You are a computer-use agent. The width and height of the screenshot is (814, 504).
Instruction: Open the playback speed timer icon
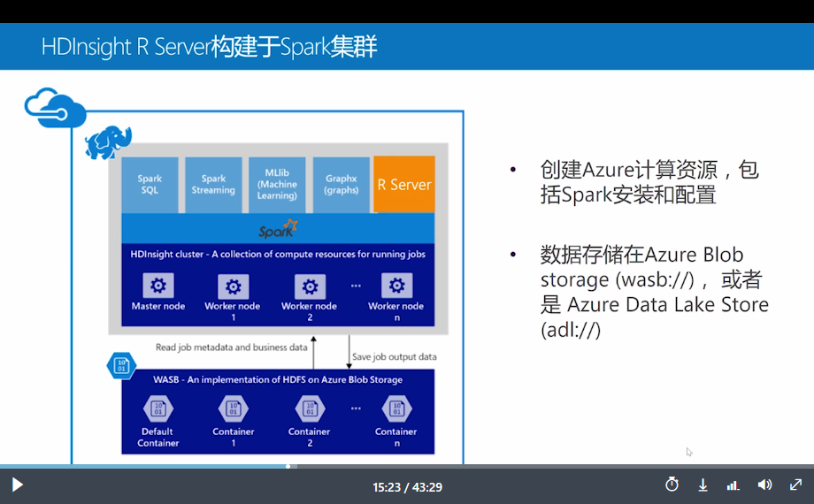click(x=672, y=485)
